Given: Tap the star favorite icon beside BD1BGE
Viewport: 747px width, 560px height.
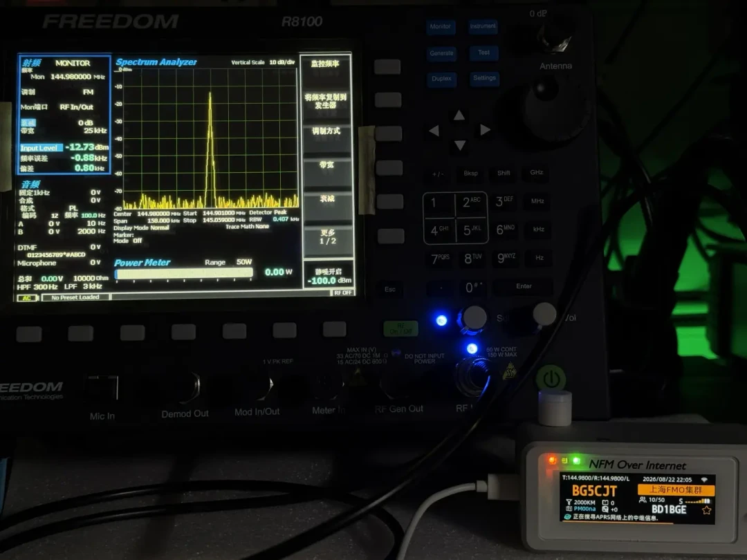Looking at the screenshot, I should point(706,510).
